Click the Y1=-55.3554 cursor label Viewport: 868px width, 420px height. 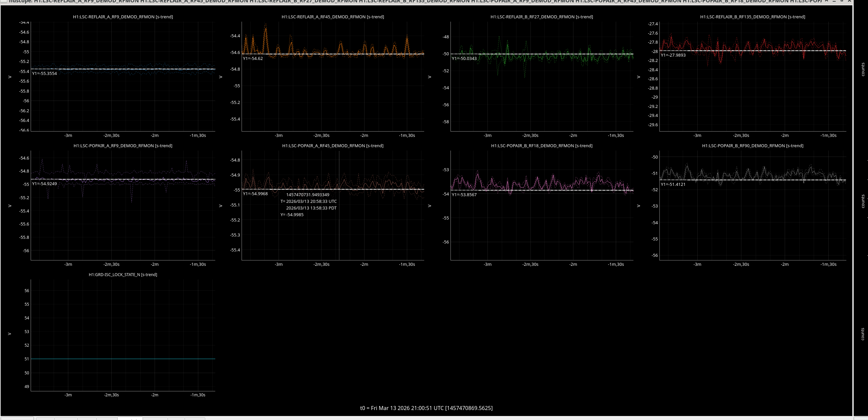[44, 73]
